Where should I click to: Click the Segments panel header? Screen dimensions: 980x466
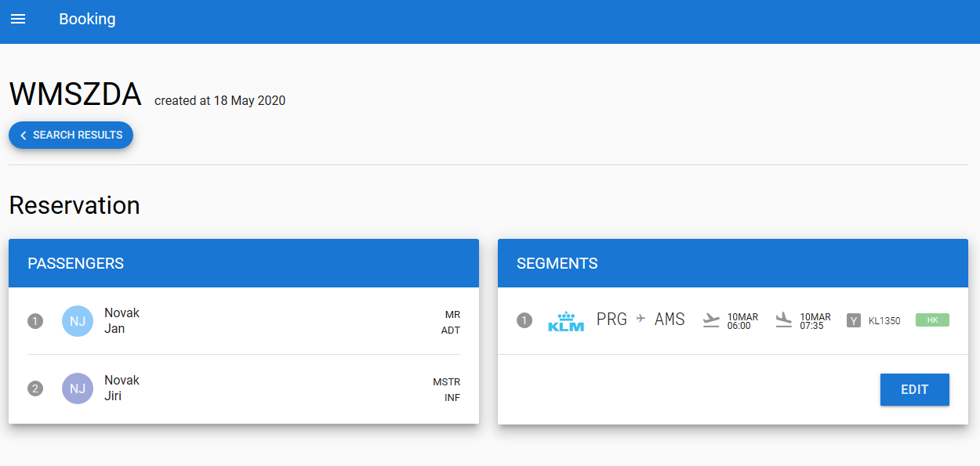pos(732,263)
